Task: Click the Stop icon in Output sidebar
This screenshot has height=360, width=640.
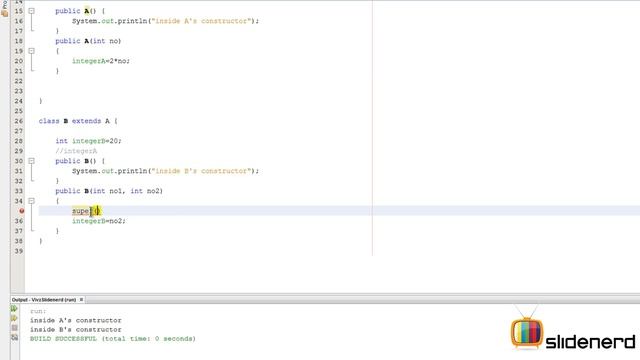Action: point(14,328)
